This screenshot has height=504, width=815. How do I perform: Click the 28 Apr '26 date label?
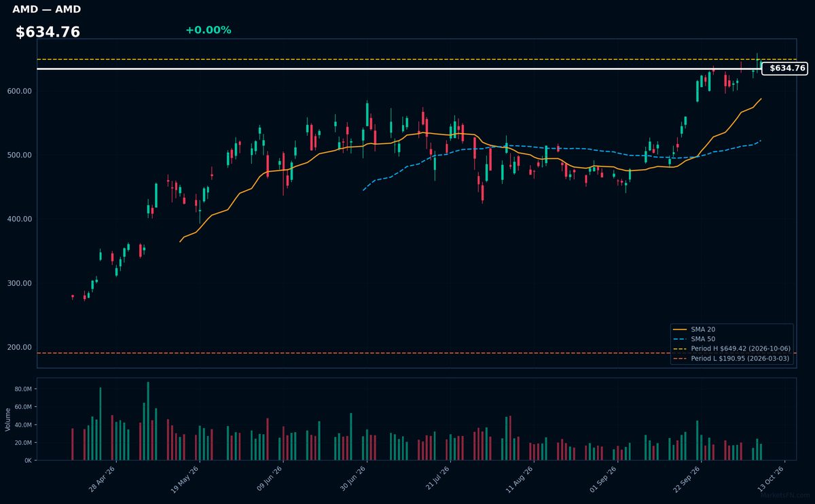(x=102, y=479)
